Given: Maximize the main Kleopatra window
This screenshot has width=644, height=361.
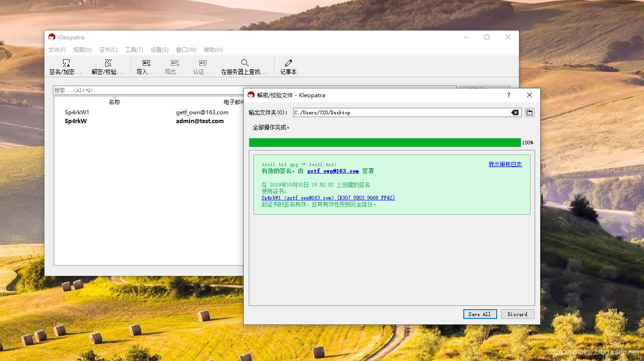Looking at the screenshot, I should coord(487,37).
